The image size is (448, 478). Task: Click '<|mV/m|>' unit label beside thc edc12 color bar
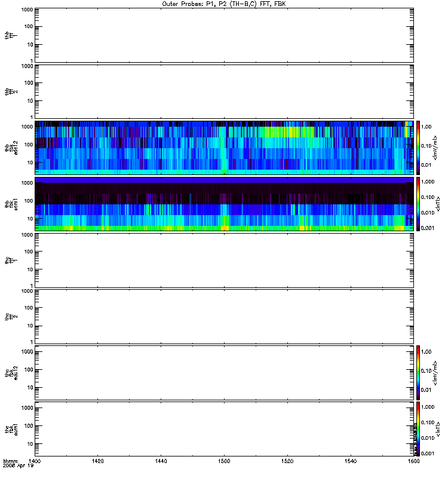(435, 373)
